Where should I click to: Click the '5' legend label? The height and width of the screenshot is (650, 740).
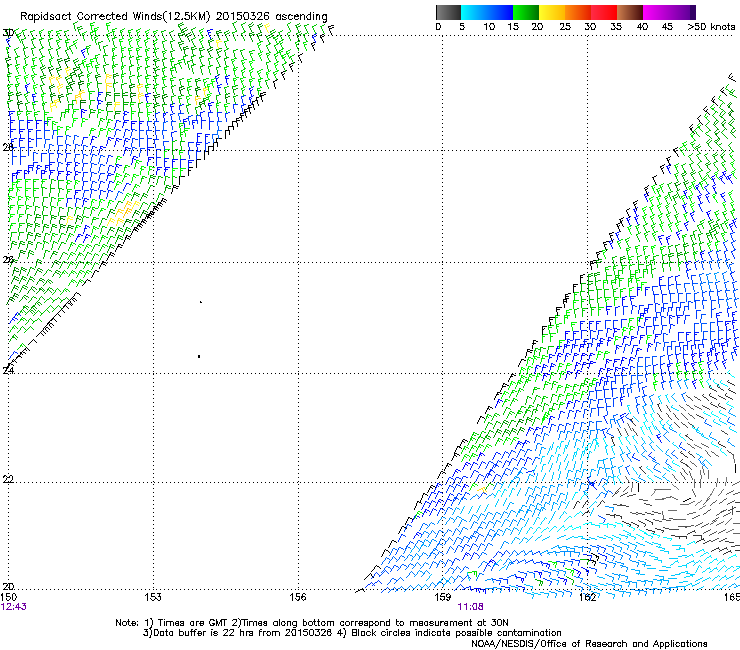pos(462,27)
